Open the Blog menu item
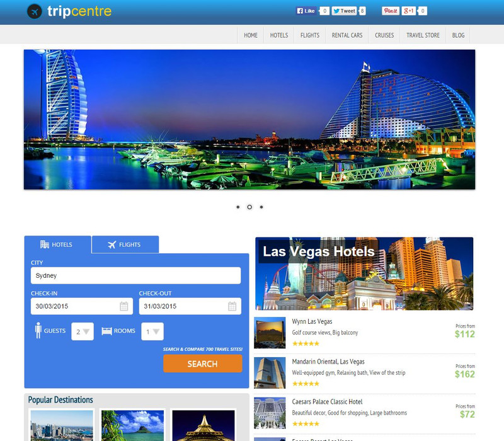The height and width of the screenshot is (441, 504). coord(459,35)
